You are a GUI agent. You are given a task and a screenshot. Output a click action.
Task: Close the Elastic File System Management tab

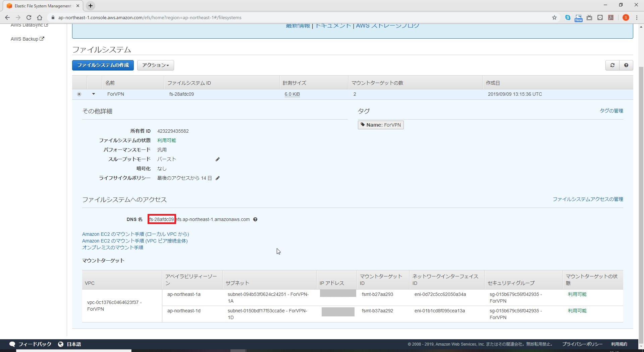coord(78,6)
